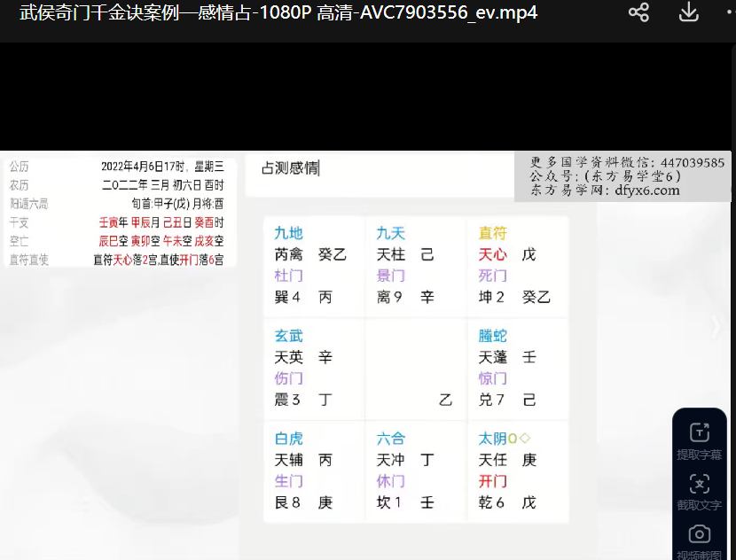Click the share icon in header
Screen dimensions: 736x560
(x=638, y=12)
